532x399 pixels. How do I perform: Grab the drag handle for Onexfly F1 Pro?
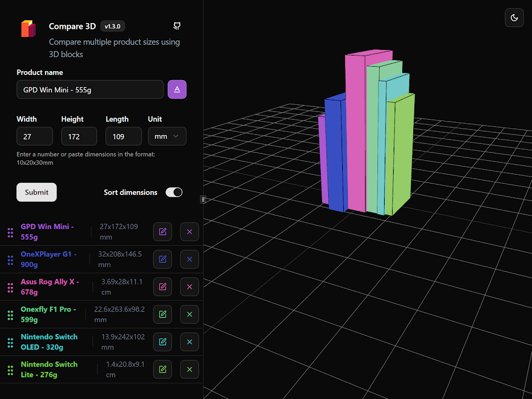pos(11,315)
